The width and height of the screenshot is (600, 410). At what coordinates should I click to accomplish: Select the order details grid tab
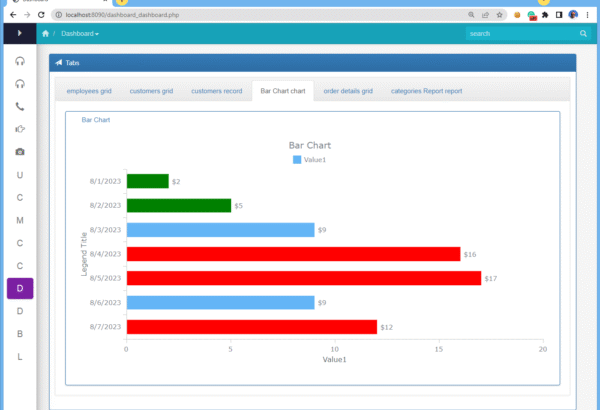click(x=348, y=91)
